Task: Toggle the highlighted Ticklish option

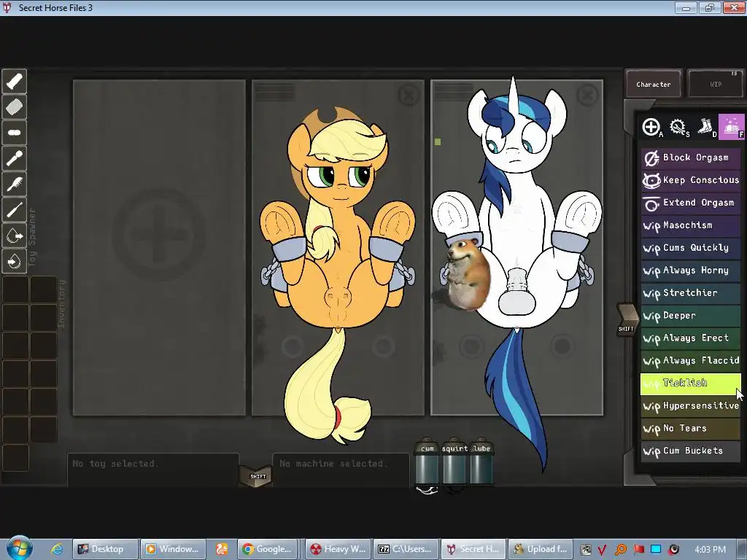Action: pos(690,384)
